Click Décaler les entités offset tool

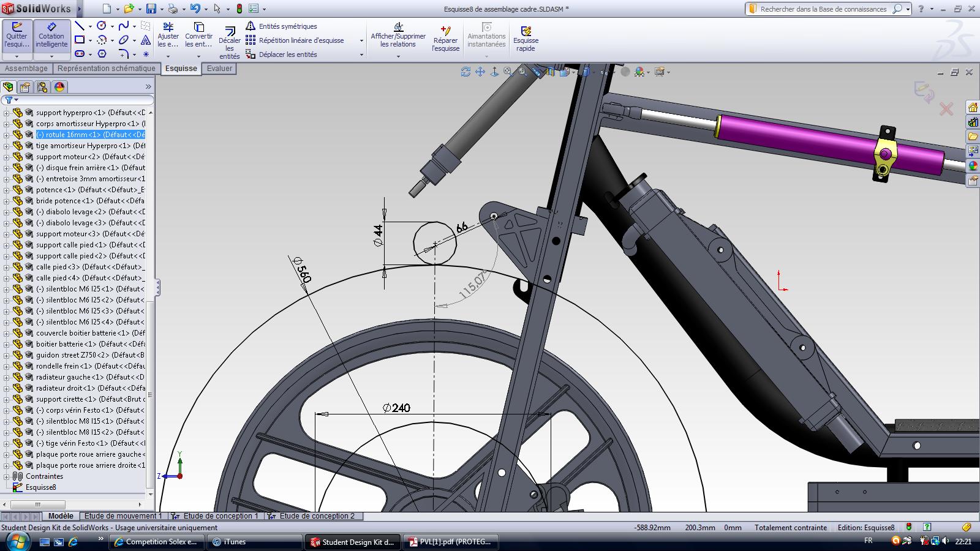(x=230, y=42)
